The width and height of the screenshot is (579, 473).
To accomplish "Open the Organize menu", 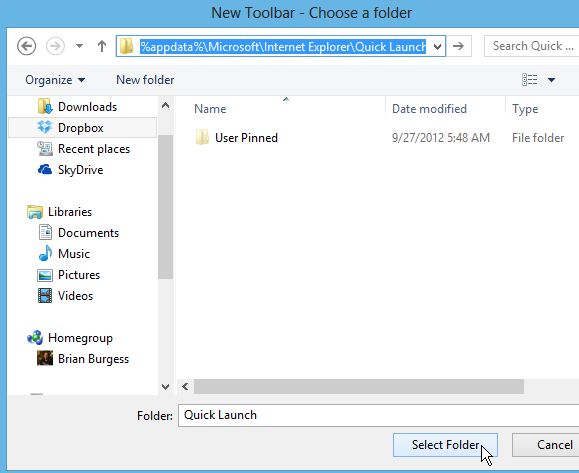I will pyautogui.click(x=55, y=80).
